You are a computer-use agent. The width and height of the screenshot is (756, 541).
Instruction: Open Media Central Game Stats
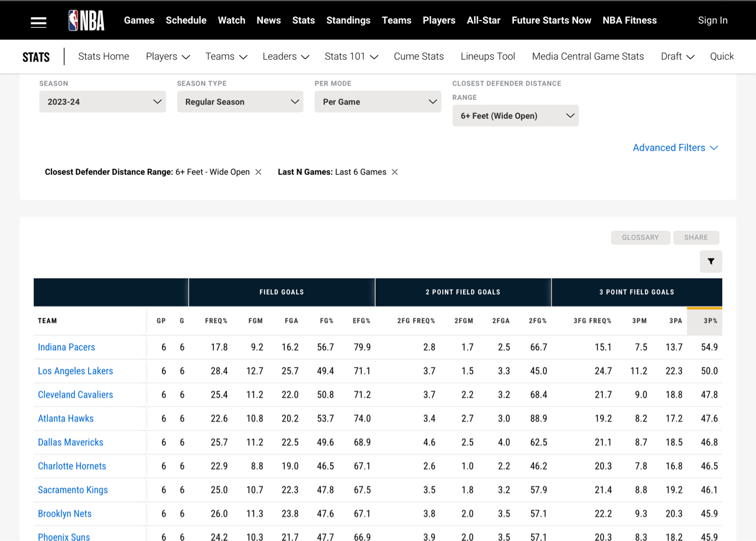coord(588,56)
